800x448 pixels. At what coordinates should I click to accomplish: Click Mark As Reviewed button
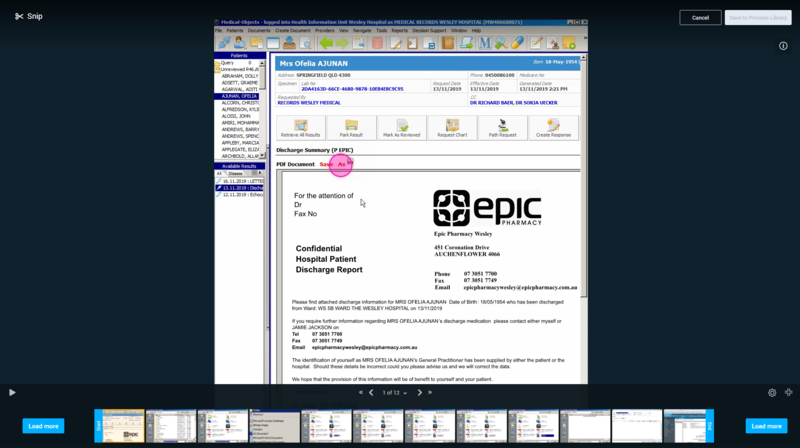coord(402,128)
